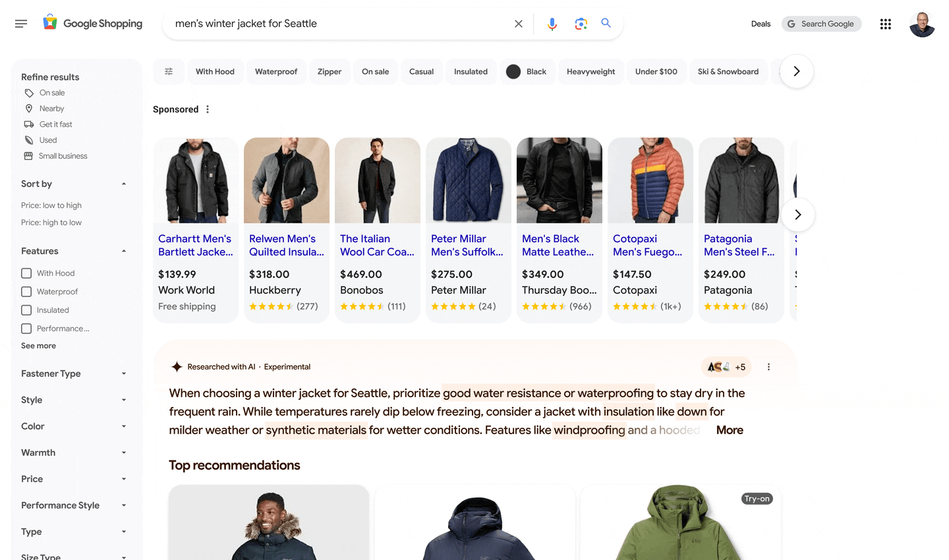Viewport: 949px width, 560px height.
Task: Select the Heavyweight filter chip
Action: 590,71
